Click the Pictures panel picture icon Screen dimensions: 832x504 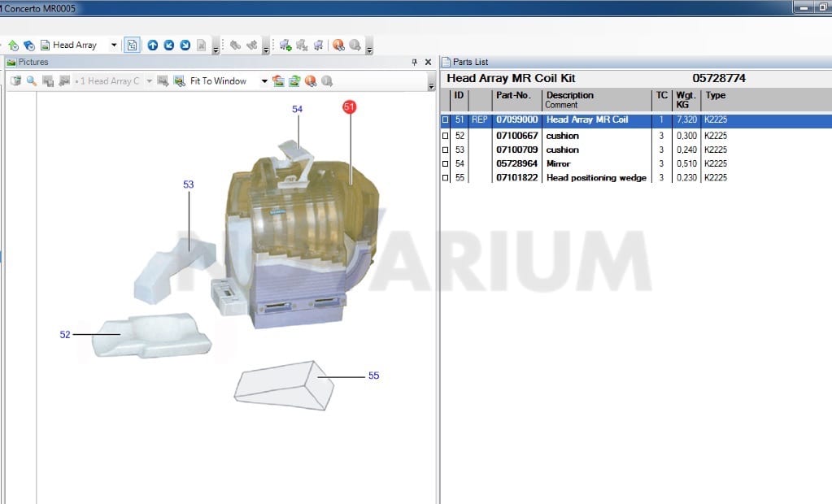coord(11,62)
